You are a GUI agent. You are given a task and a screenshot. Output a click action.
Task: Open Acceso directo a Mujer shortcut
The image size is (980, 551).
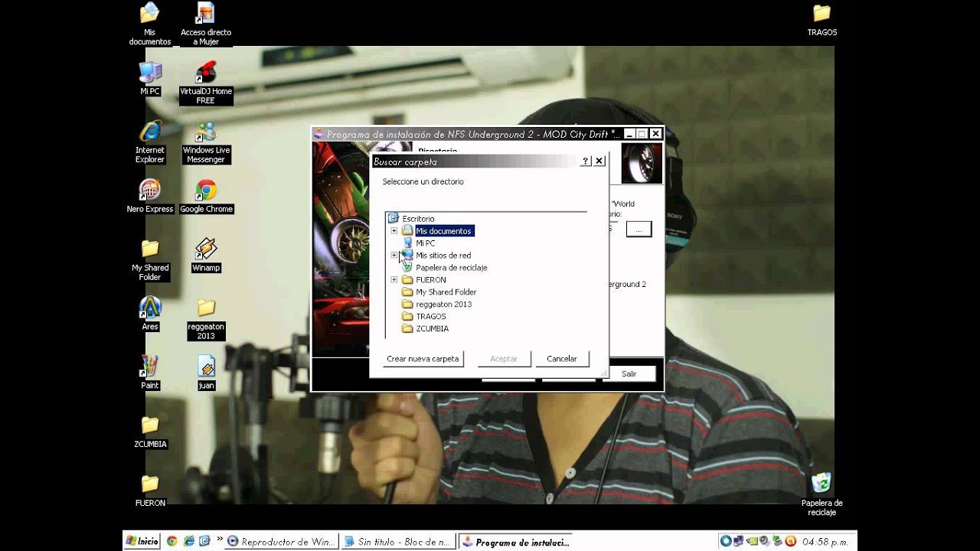205,23
